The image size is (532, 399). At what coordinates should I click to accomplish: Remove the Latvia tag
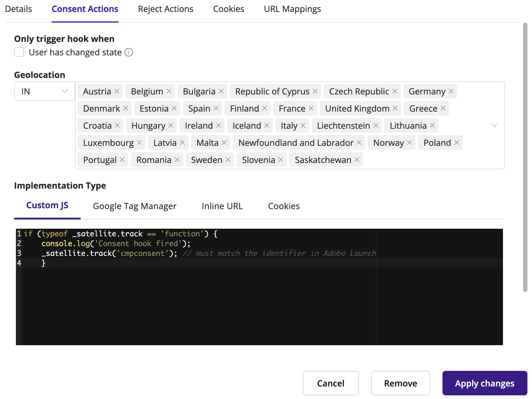click(x=182, y=142)
